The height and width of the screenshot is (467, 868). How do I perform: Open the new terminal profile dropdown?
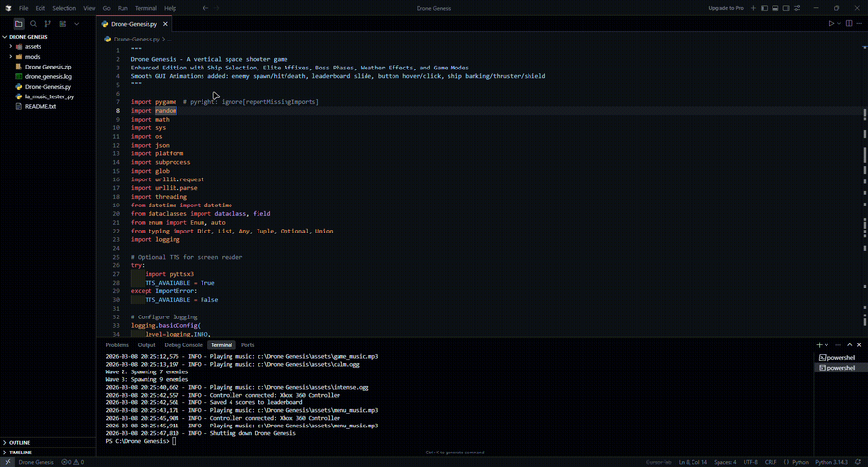point(827,345)
